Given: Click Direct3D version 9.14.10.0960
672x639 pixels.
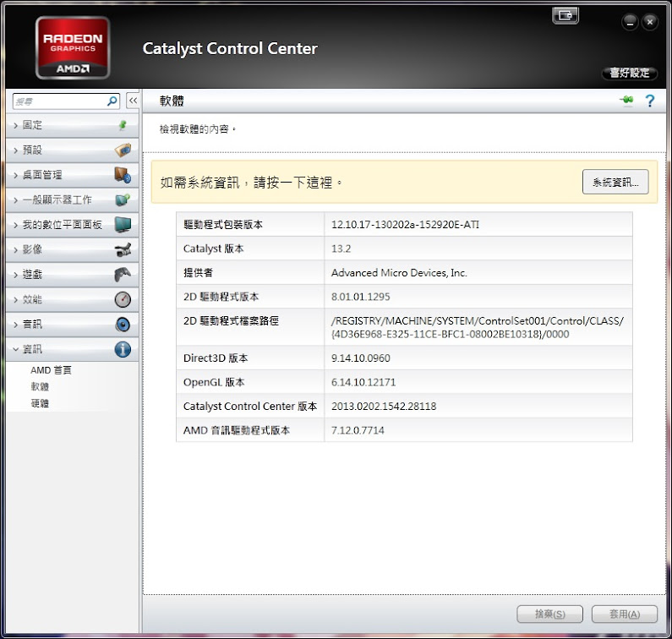Looking at the screenshot, I should point(360,358).
